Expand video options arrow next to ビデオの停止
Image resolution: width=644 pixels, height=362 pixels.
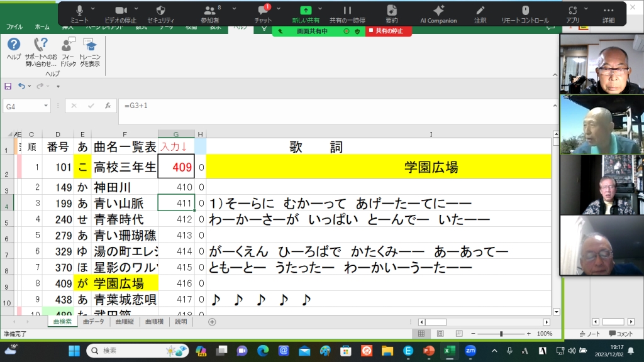[136, 9]
